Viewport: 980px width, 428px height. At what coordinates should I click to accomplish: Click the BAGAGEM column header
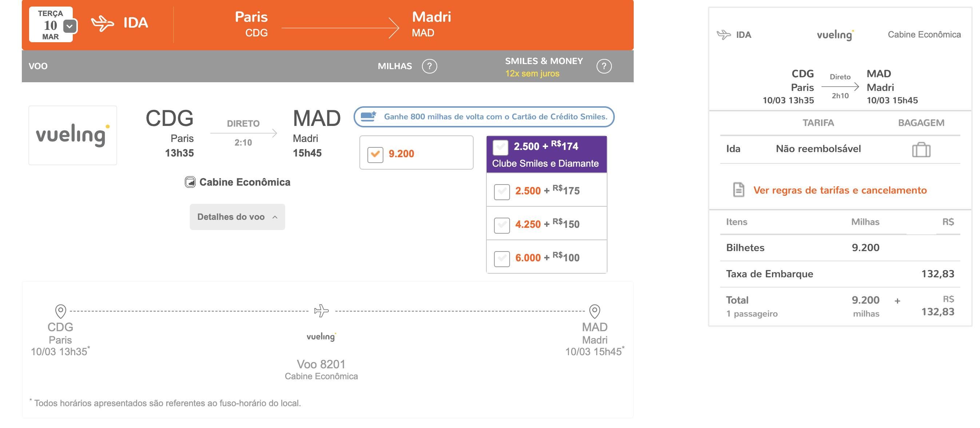click(921, 123)
